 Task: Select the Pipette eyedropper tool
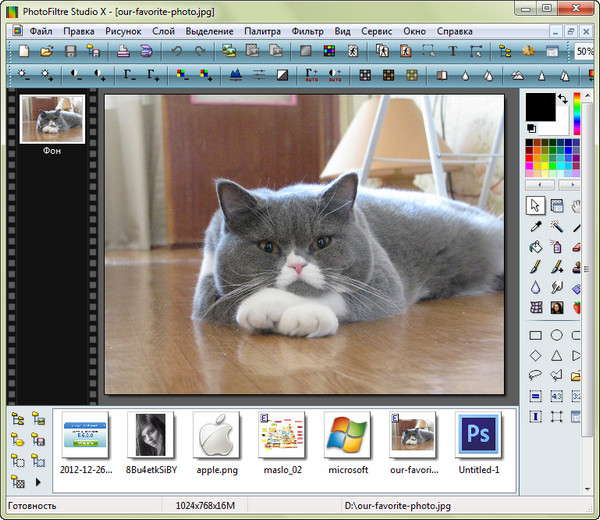point(535,226)
